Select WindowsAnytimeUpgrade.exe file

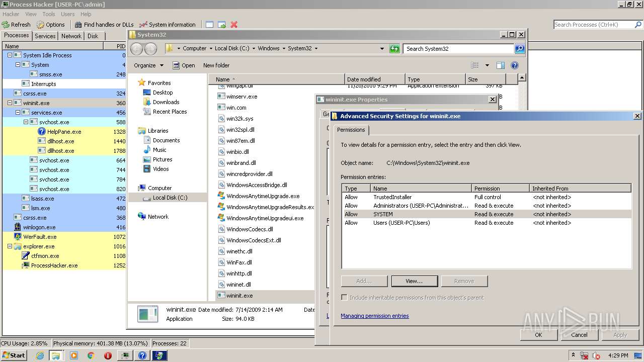tap(263, 196)
